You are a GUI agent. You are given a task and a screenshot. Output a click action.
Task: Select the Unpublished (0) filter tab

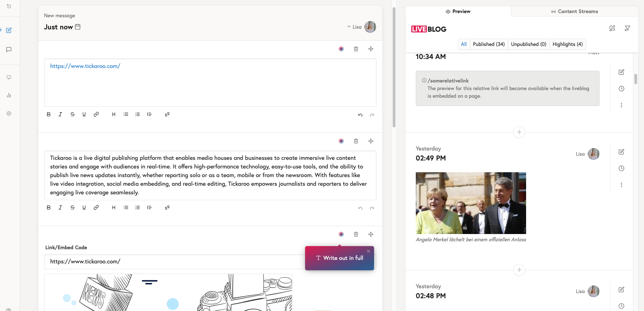(529, 44)
